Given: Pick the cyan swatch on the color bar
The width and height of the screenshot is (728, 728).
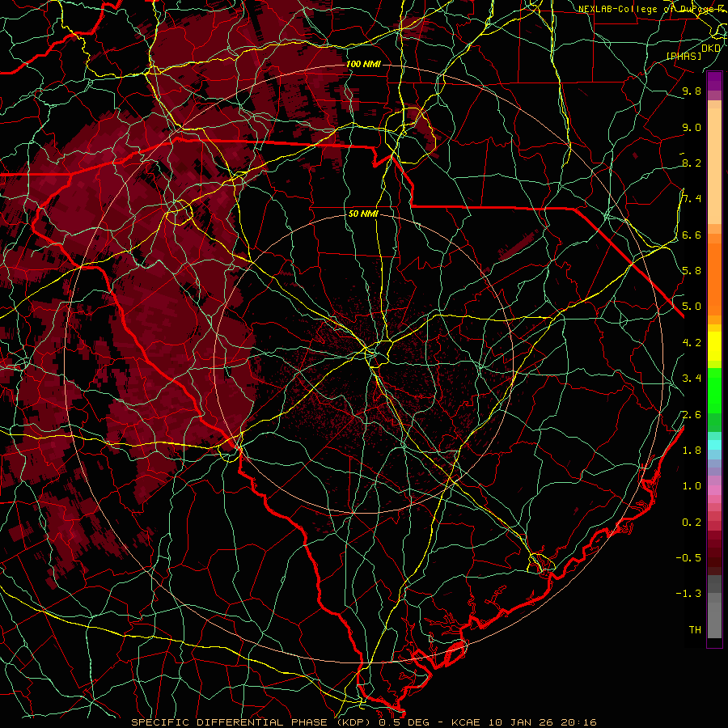Looking at the screenshot, I should pyautogui.click(x=714, y=444).
